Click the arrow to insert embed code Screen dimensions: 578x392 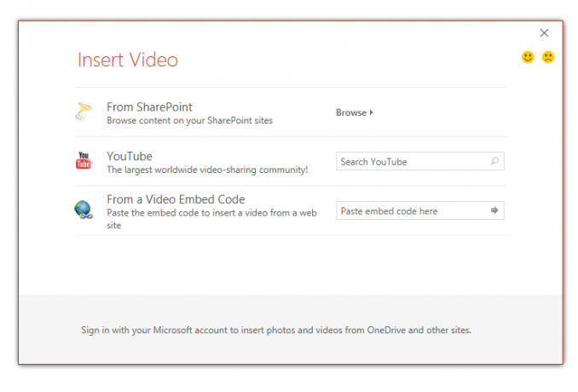pyautogui.click(x=494, y=210)
